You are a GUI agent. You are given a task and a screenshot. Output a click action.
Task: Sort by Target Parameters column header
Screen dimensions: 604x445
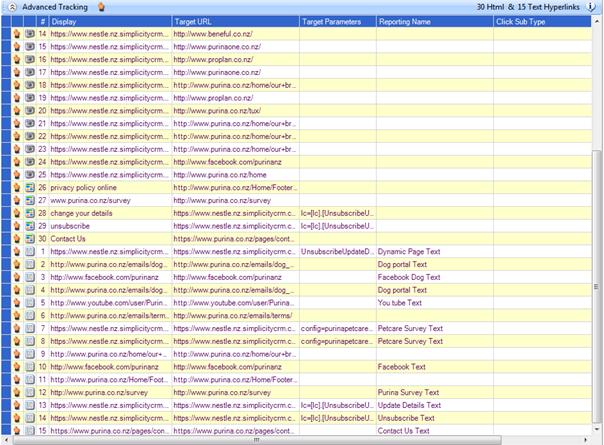click(x=338, y=22)
